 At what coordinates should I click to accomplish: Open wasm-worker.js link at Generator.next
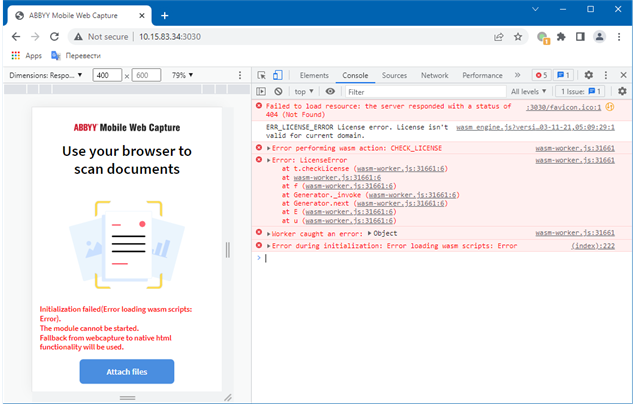400,203
